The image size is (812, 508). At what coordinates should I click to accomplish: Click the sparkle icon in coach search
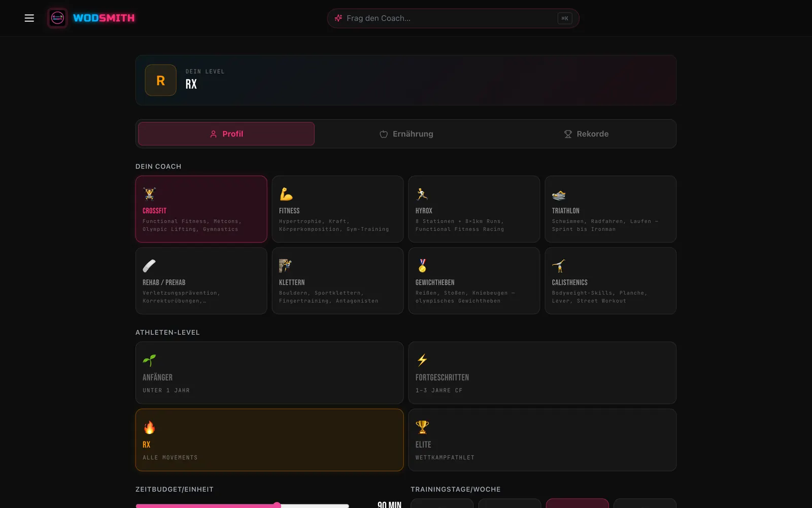[339, 18]
